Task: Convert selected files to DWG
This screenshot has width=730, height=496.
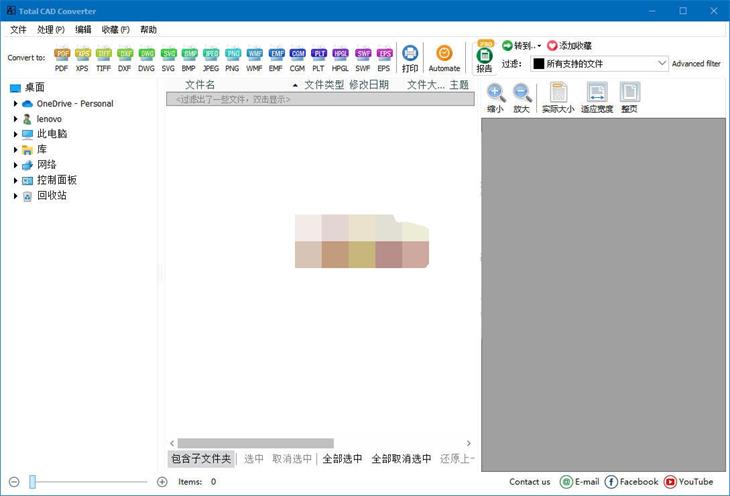Action: 147,60
